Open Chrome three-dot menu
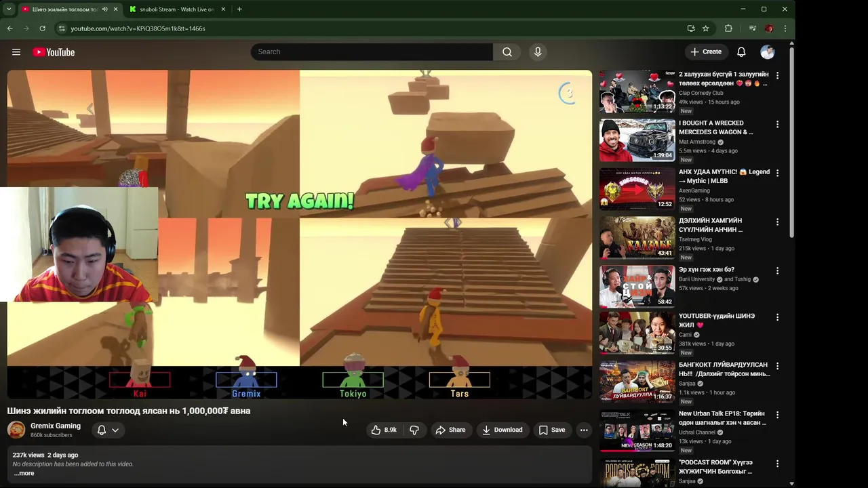Viewport: 868px width, 488px height. [x=785, y=28]
